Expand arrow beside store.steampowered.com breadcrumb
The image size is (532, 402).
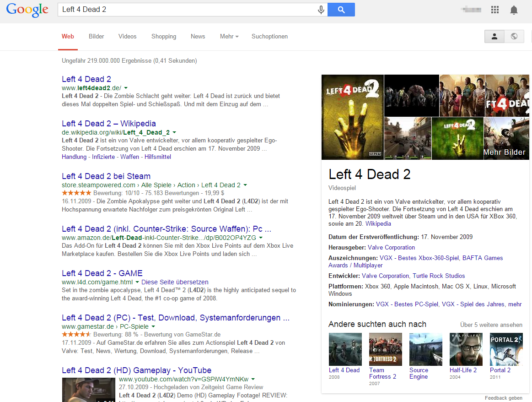(245, 185)
